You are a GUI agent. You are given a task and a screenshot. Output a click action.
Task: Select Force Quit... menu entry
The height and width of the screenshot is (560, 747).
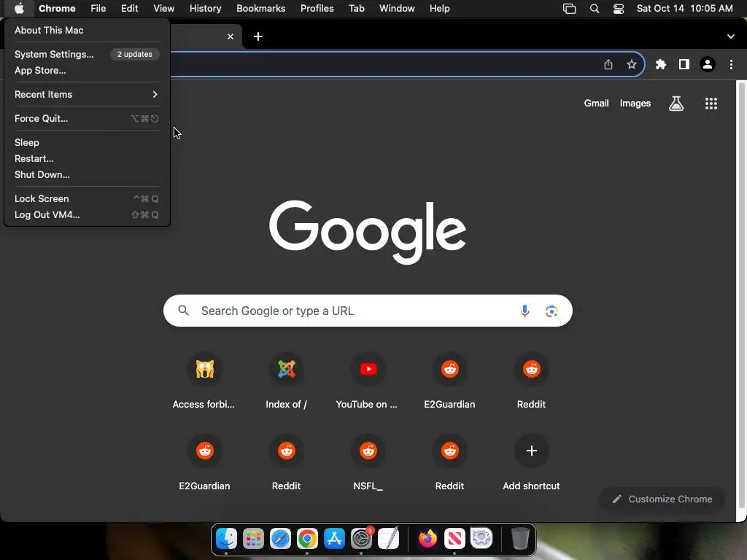click(x=87, y=118)
